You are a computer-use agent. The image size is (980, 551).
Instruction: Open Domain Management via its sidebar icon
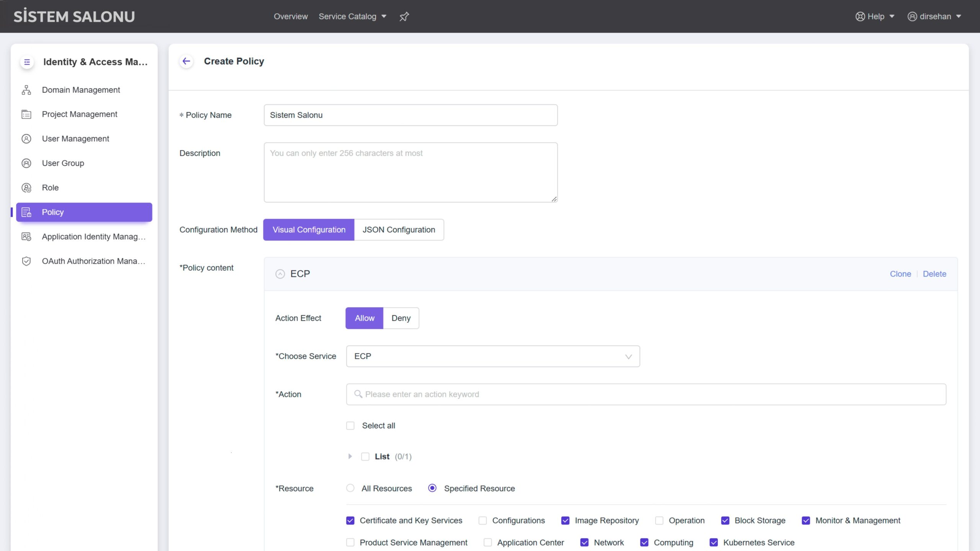pyautogui.click(x=26, y=90)
